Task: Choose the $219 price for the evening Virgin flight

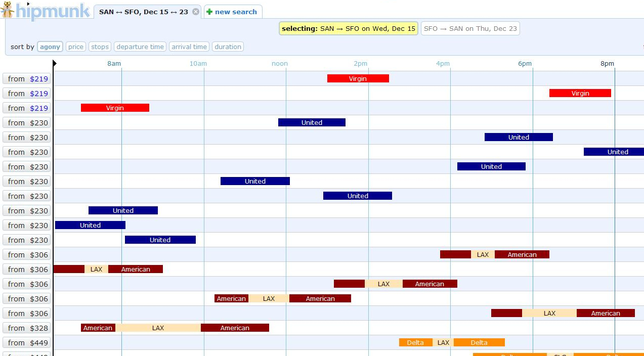Action: click(26, 94)
